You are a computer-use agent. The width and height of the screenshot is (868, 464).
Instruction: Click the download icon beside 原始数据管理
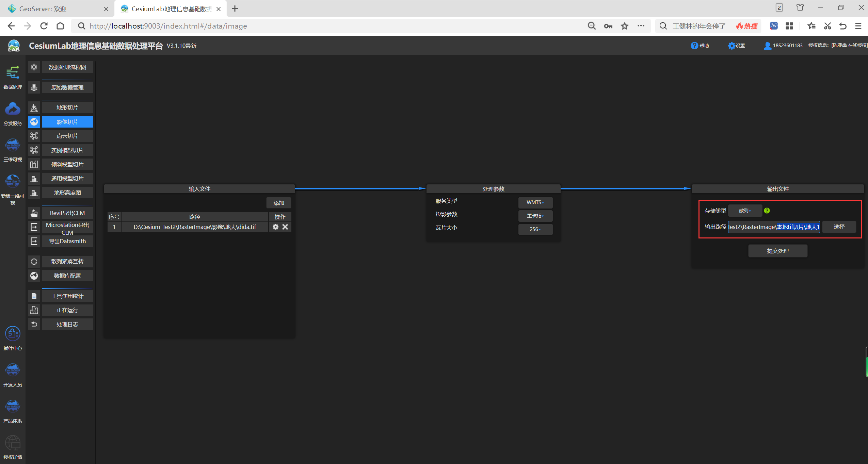pyautogui.click(x=34, y=87)
